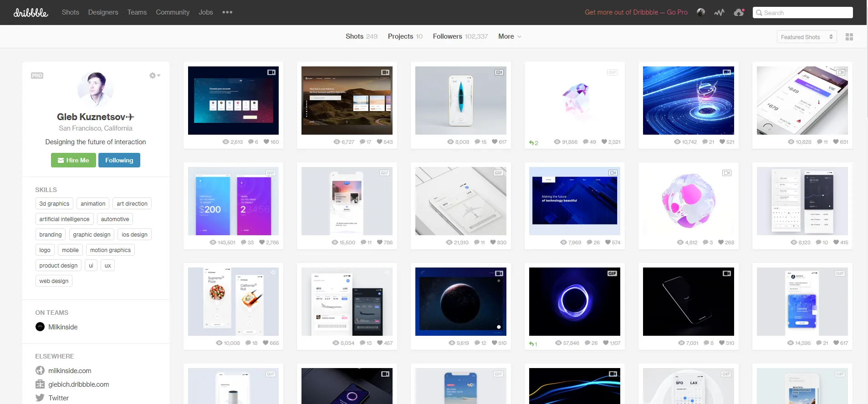This screenshot has height=404, width=868.
Task: Expand the More menu
Action: pyautogui.click(x=509, y=36)
